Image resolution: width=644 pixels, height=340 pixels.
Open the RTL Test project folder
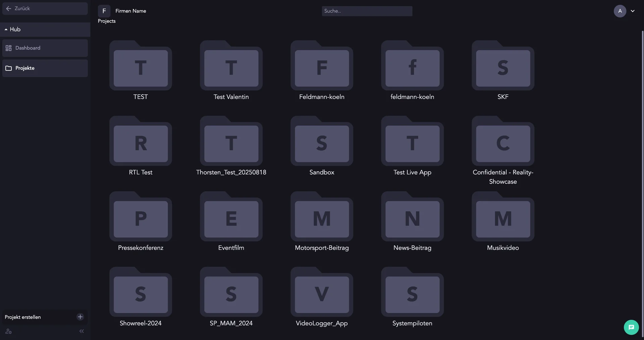click(141, 141)
